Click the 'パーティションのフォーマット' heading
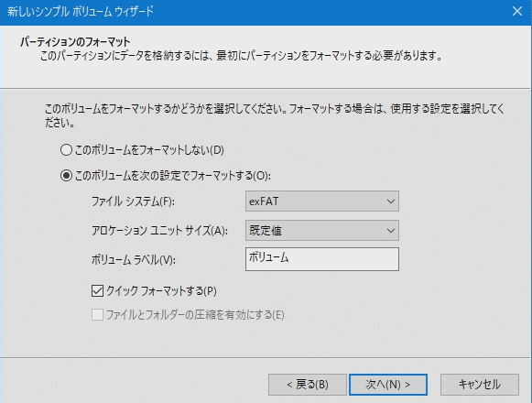This screenshot has width=532, height=403. tap(75, 42)
